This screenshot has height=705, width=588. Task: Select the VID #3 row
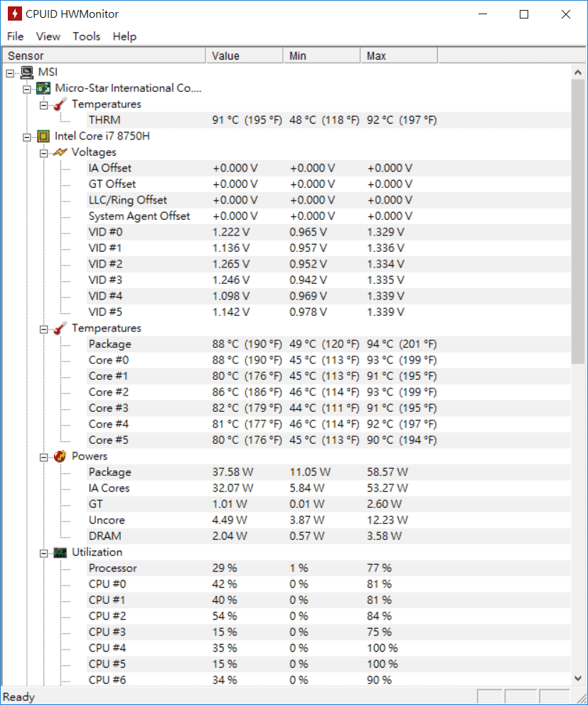(328, 280)
